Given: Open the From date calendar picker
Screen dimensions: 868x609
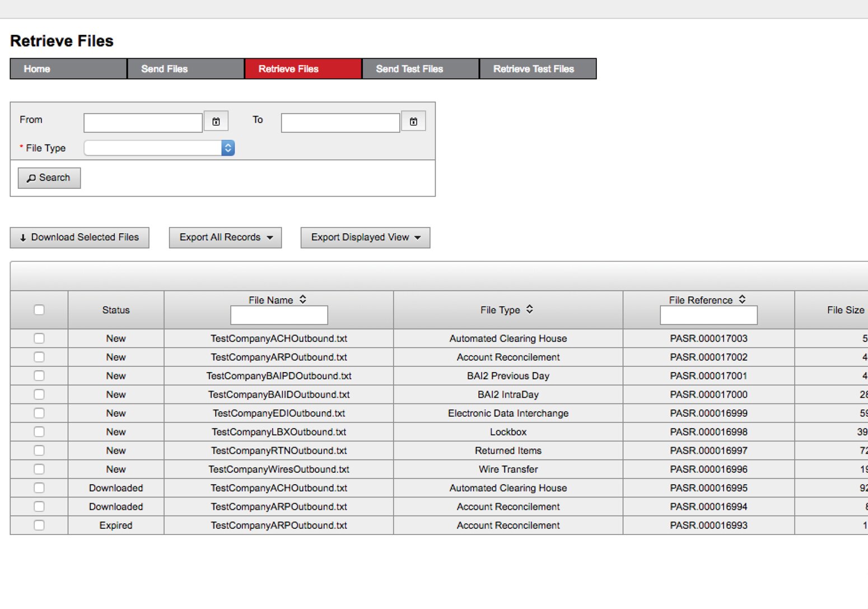Looking at the screenshot, I should (x=216, y=121).
